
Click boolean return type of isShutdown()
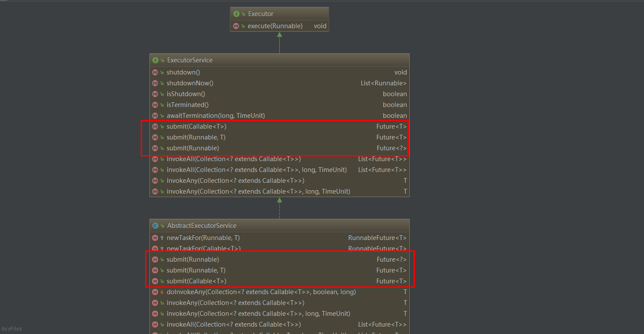[395, 94]
